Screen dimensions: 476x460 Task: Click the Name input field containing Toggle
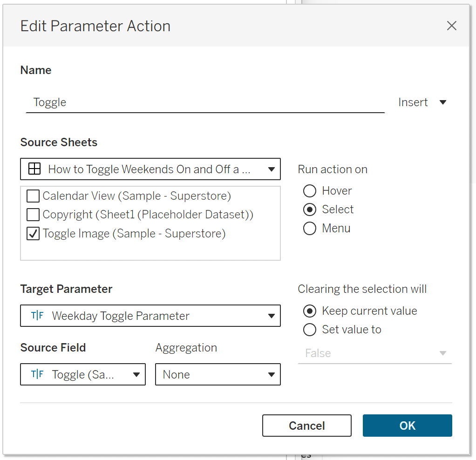(205, 102)
